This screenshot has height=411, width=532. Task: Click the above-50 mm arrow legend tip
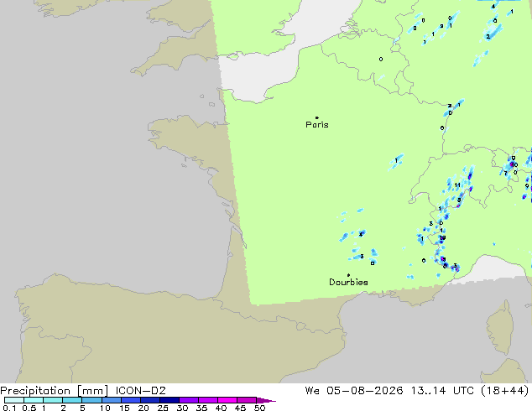point(266,400)
